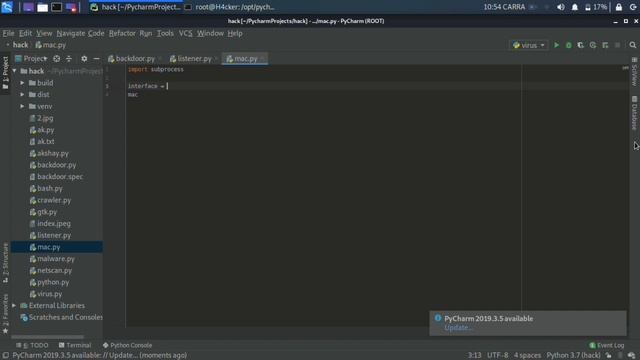640x360 pixels.
Task: Collapse the hack project root
Action: 15,71
